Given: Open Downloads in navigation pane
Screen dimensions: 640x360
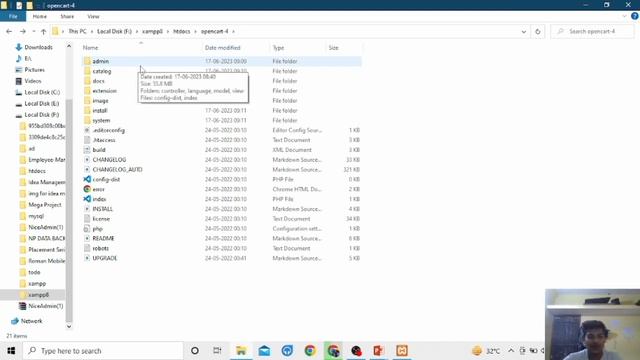Looking at the screenshot, I should [x=38, y=47].
